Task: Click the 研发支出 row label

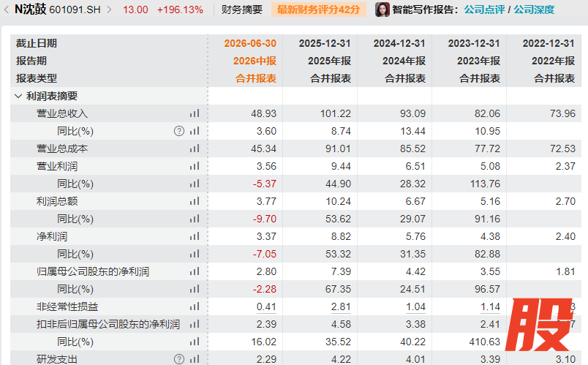Action: point(57,359)
